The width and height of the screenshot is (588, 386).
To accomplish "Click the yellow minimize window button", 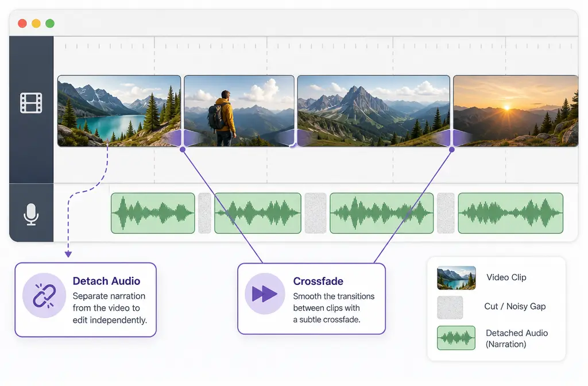I will 36,23.
